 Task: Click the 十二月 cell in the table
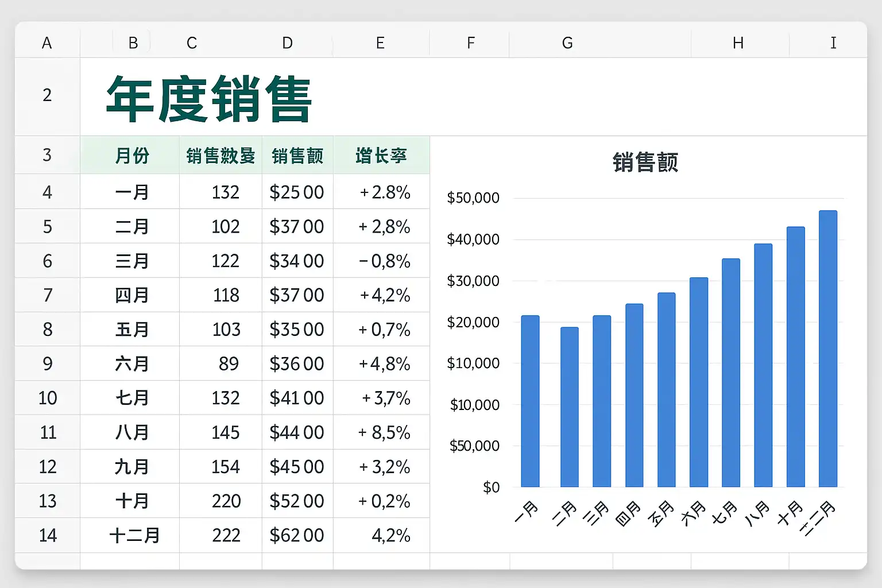tap(134, 535)
